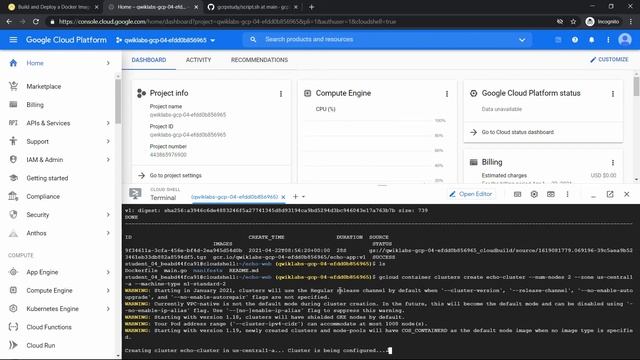Open APIs & Services in the sidebar
The width and height of the screenshot is (640, 360).
click(x=48, y=123)
